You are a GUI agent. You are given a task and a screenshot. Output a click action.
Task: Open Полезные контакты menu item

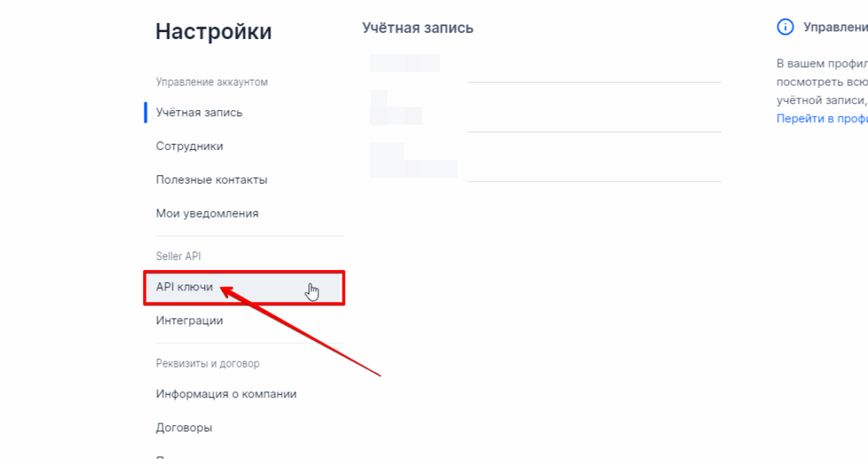212,180
